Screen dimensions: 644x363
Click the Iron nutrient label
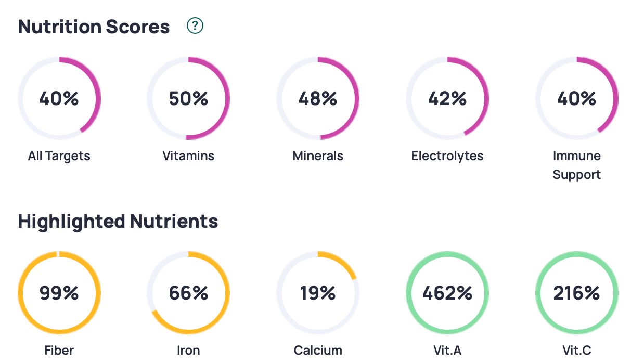[x=188, y=351]
